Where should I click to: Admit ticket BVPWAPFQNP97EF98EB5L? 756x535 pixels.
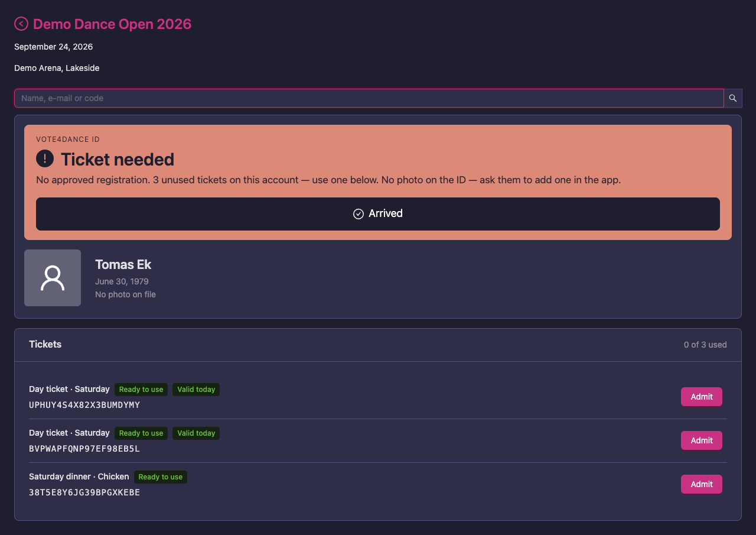coord(702,440)
